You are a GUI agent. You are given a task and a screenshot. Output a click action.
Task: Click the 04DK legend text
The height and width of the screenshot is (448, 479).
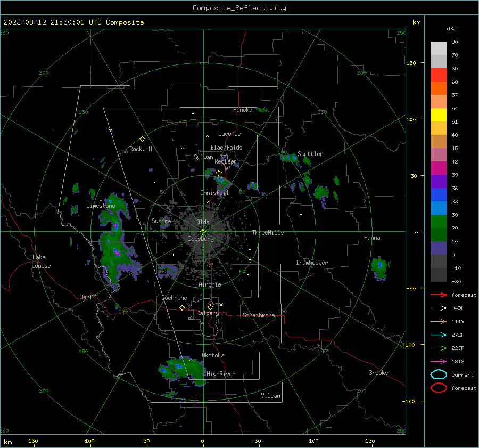pyautogui.click(x=458, y=308)
